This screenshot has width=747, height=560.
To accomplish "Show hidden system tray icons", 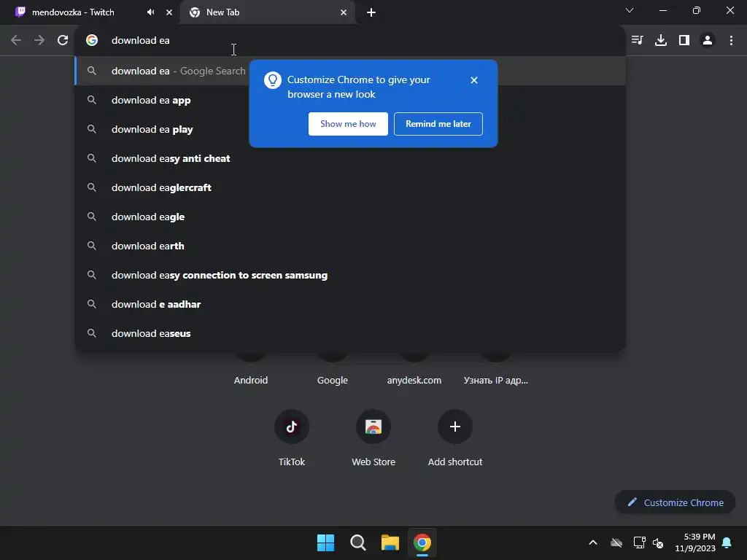I will pos(592,542).
